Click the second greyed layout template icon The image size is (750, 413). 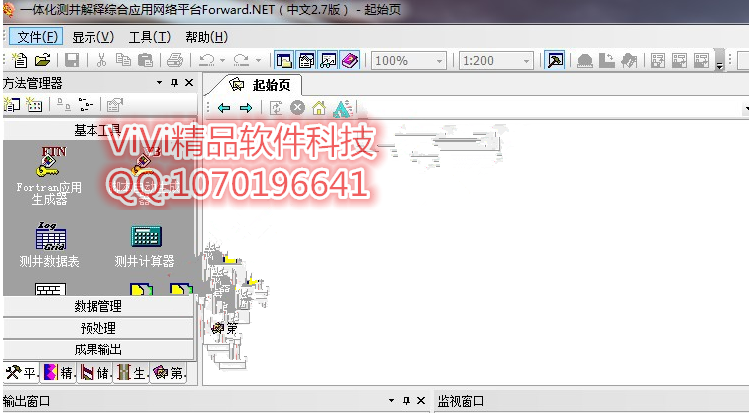[680, 60]
